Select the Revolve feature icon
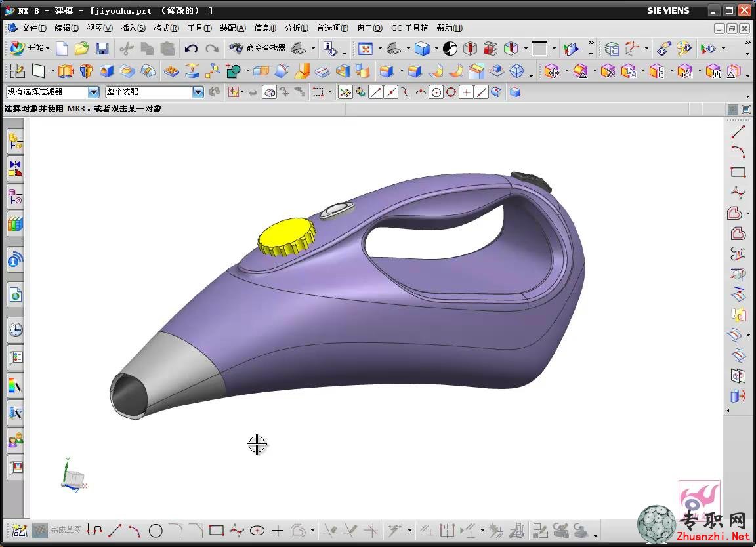756x547 pixels. (86, 71)
